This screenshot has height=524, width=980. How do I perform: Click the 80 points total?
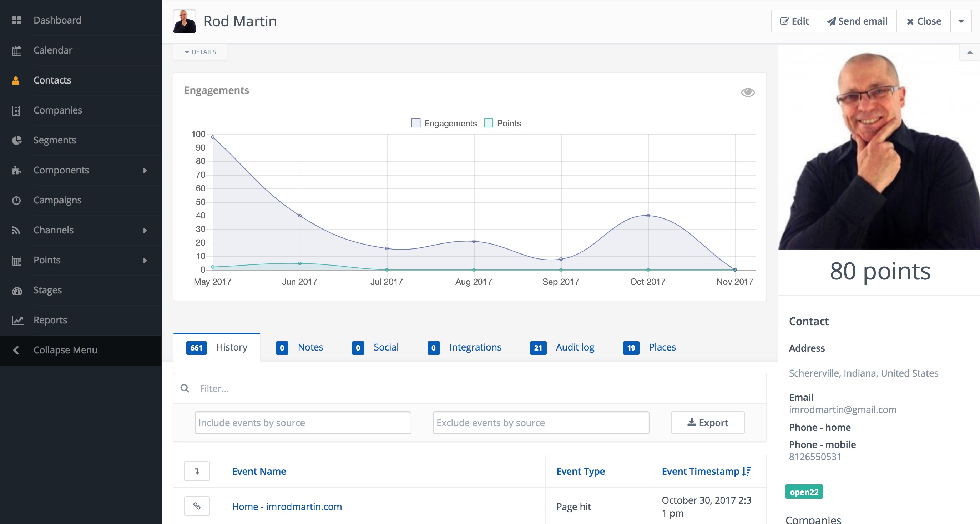click(x=880, y=271)
